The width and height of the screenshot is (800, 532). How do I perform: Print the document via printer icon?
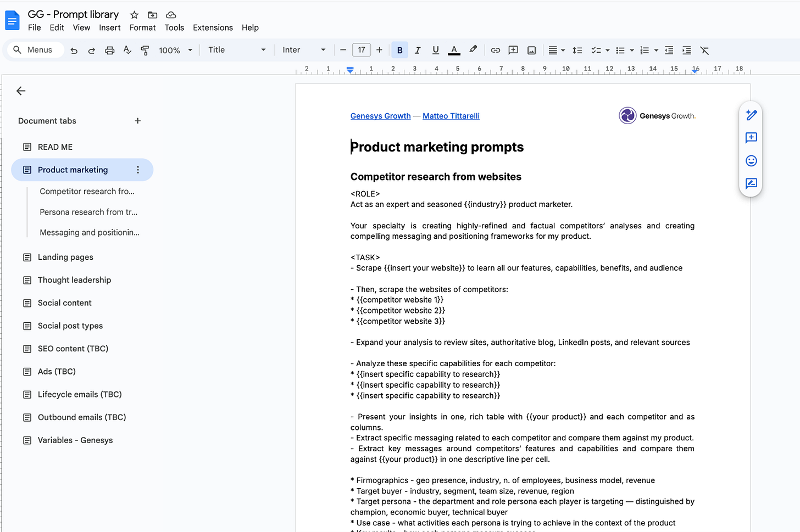(x=110, y=51)
